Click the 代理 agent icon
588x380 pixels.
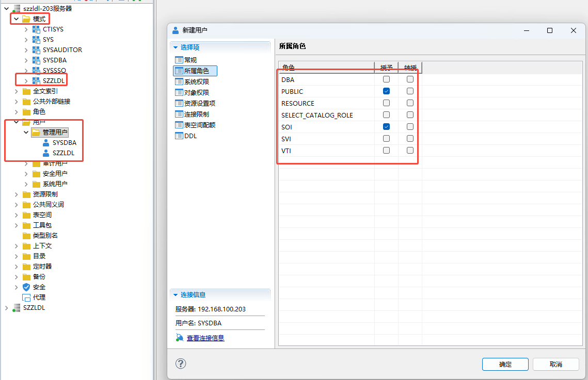tap(26, 298)
